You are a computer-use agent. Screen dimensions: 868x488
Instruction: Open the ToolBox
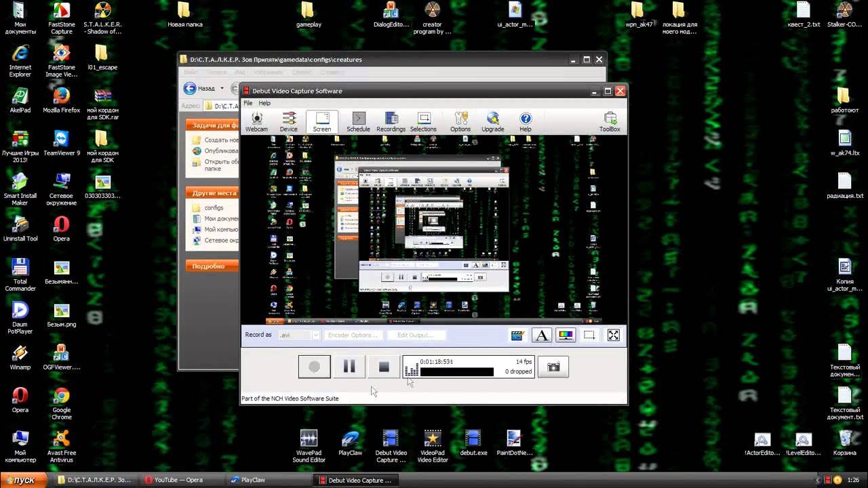click(610, 122)
